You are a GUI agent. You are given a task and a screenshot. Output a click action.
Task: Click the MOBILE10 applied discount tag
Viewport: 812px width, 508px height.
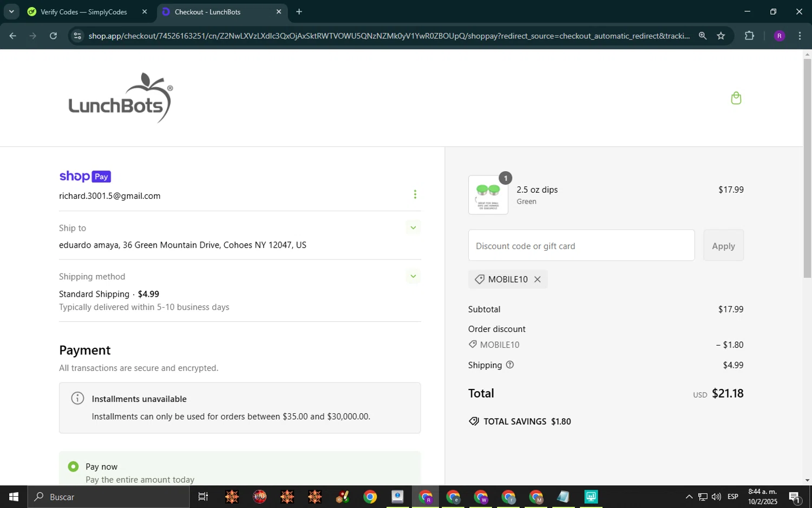click(508, 279)
